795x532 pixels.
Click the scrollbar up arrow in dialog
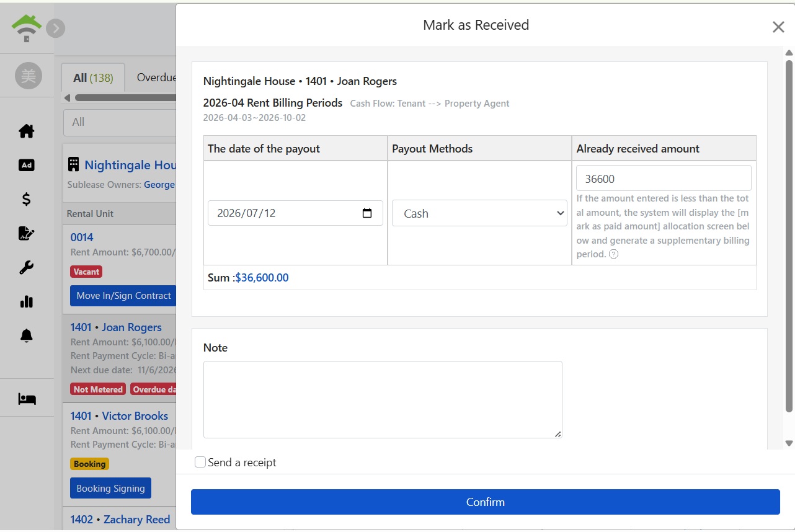[789, 53]
